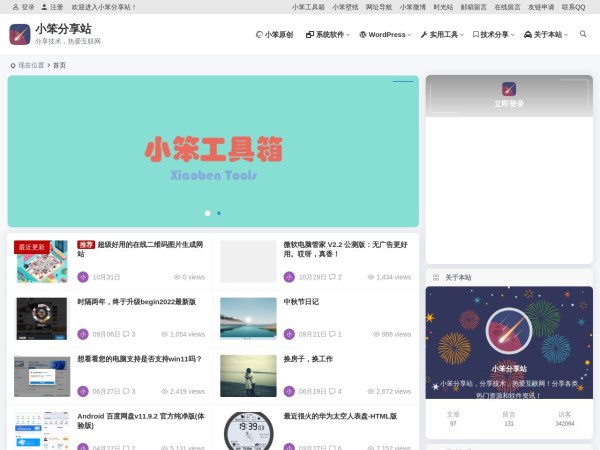The height and width of the screenshot is (450, 600).
Task: Click the author avatar beside 10月31日
Action: 83,277
